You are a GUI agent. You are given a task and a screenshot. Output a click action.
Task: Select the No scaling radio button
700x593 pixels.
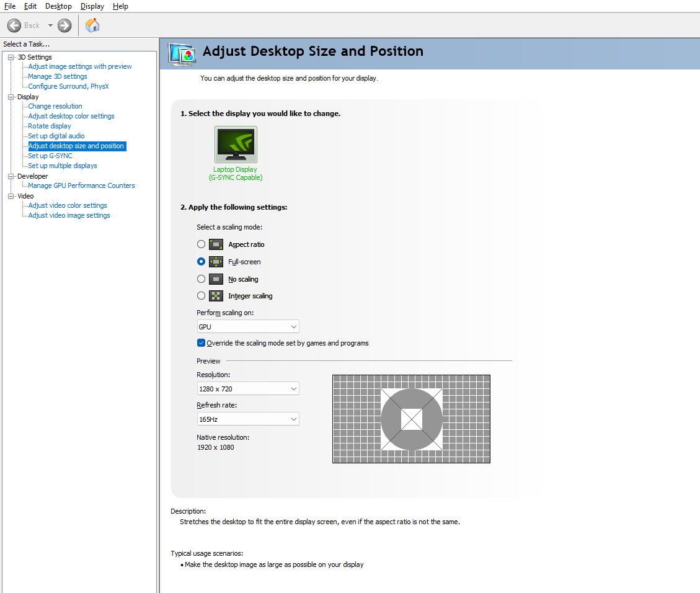[x=202, y=279]
